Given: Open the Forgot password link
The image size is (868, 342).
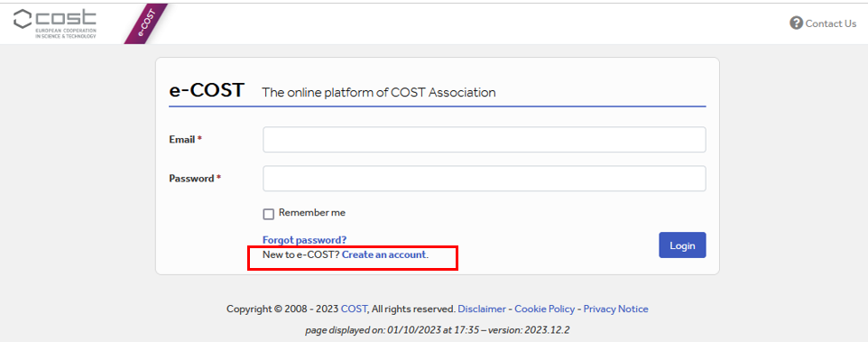Looking at the screenshot, I should 304,240.
